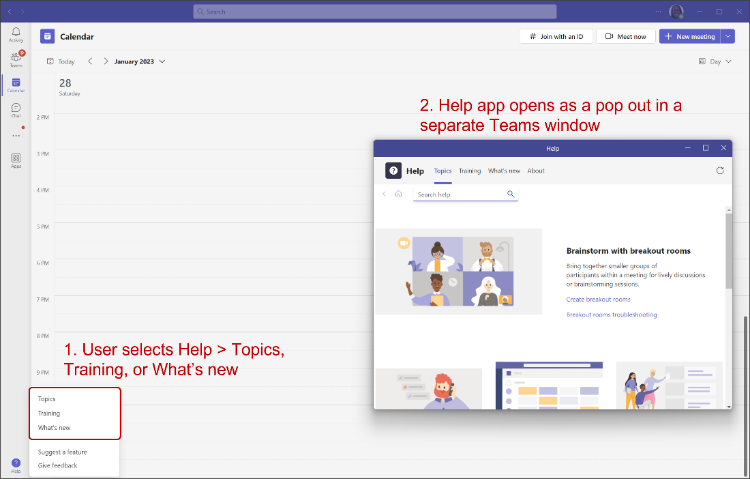Image resolution: width=750 pixels, height=479 pixels.
Task: Select Topics in the Help menu
Action: click(46, 399)
